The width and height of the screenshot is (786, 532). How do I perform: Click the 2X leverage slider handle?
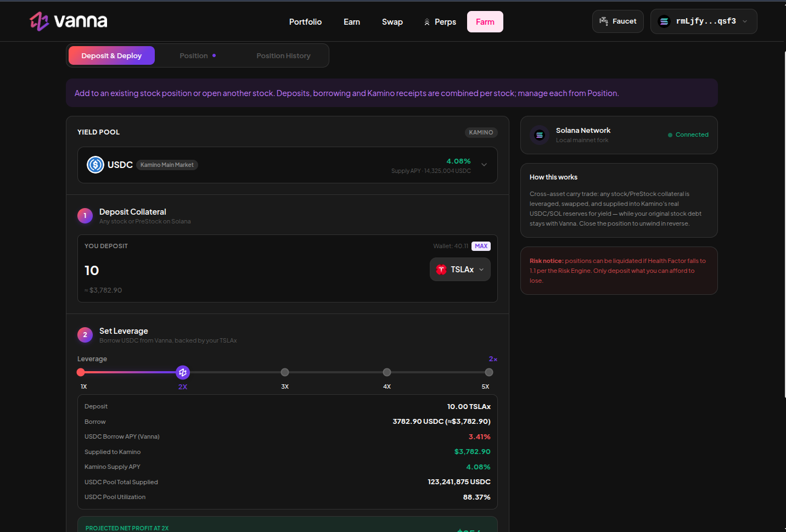click(x=183, y=372)
